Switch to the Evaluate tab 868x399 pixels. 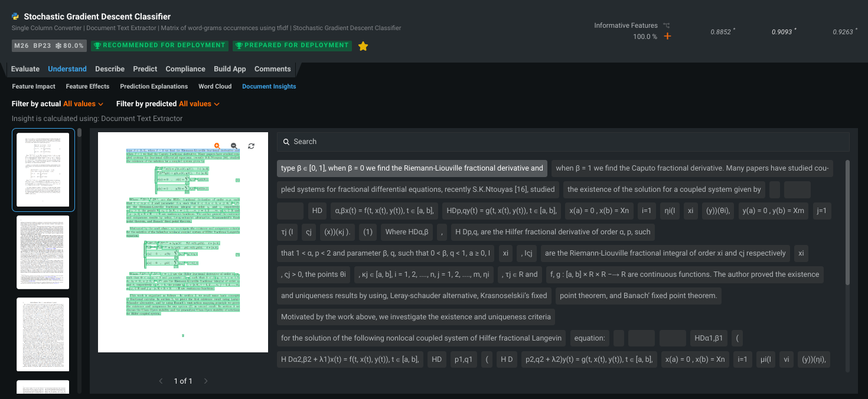(x=25, y=69)
